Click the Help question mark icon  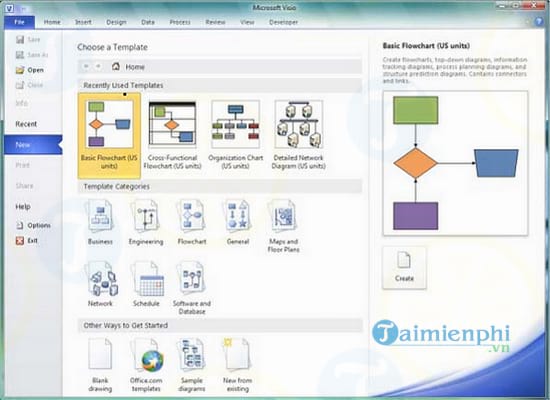tap(539, 22)
